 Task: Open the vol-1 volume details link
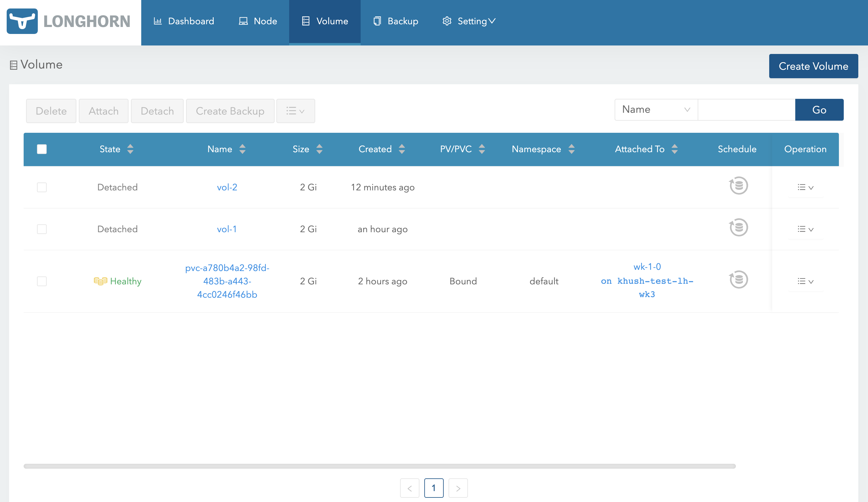pos(227,229)
